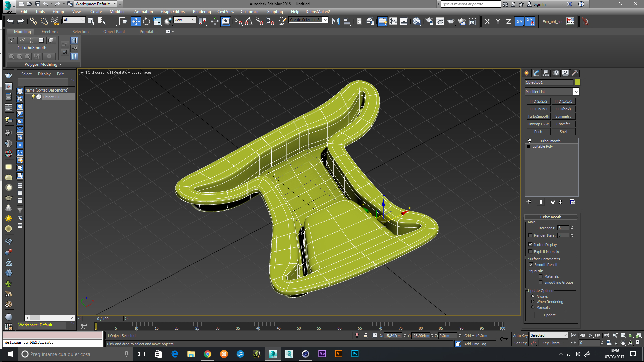644x362 pixels.
Task: Click the Select and Link chain icon
Action: [33, 22]
